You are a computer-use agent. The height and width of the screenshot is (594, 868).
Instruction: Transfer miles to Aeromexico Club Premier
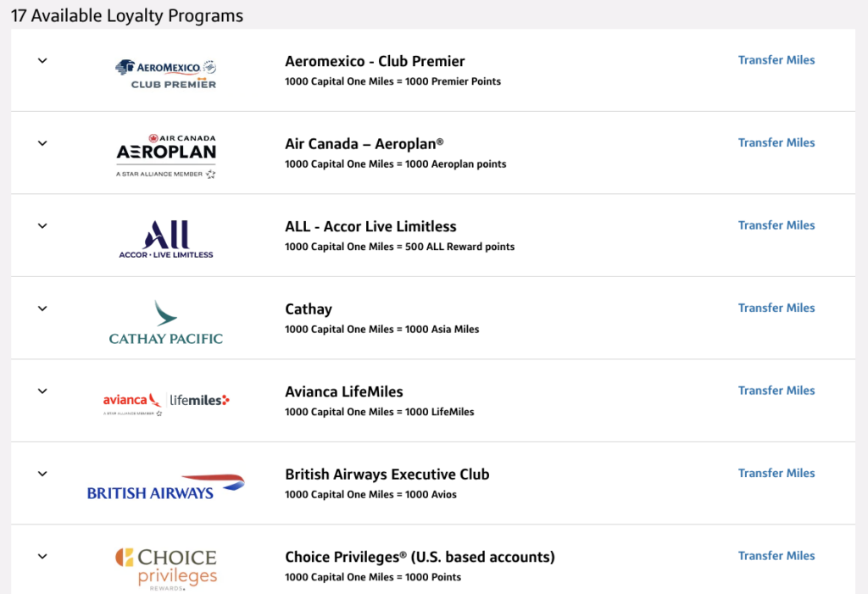[776, 60]
